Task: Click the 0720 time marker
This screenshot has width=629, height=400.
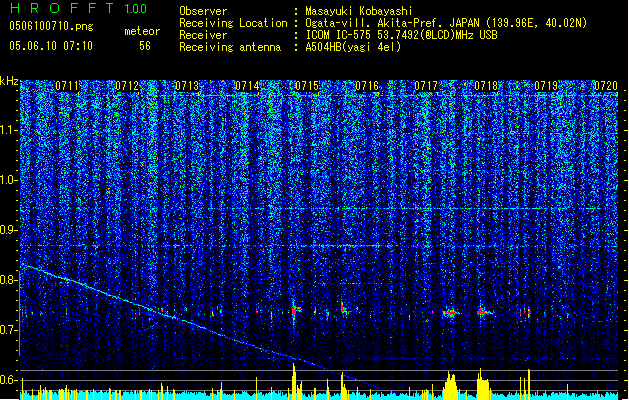Action: pos(606,86)
